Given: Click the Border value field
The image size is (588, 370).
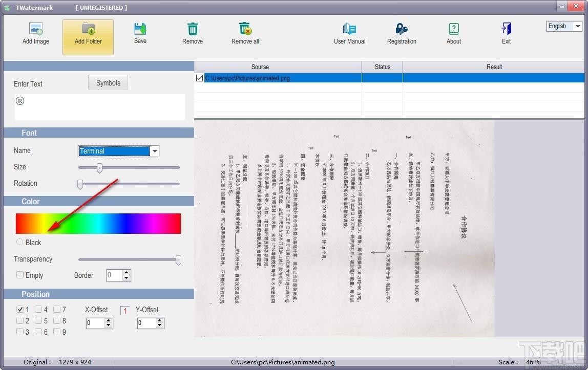Looking at the screenshot, I should (x=114, y=275).
